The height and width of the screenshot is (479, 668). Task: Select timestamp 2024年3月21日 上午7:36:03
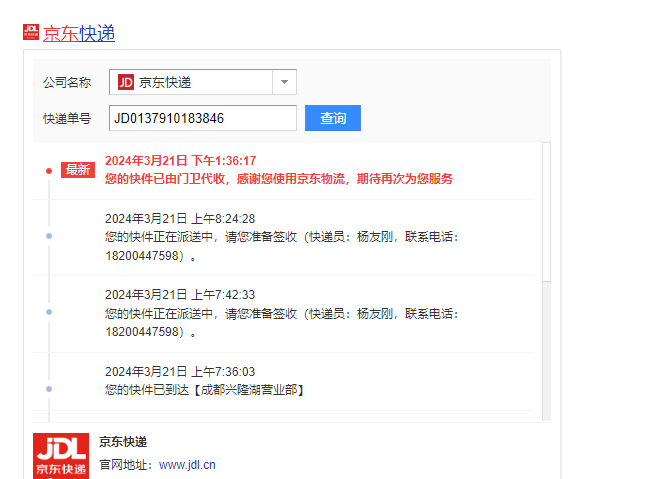click(180, 372)
